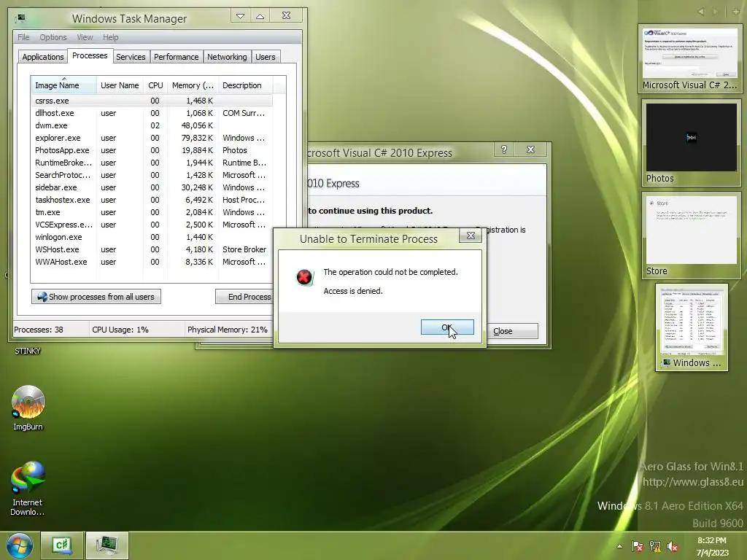The image size is (747, 560).
Task: Sort by CPU column header
Action: [x=155, y=85]
